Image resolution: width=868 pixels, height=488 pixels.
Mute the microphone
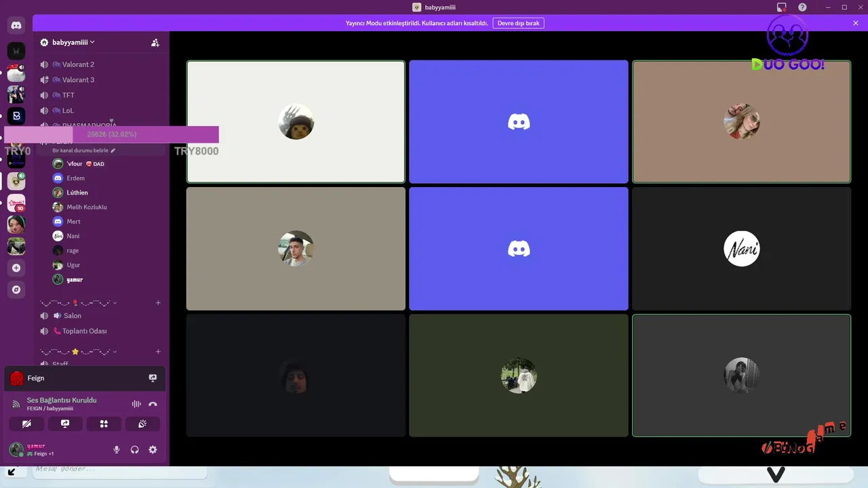pos(117,449)
